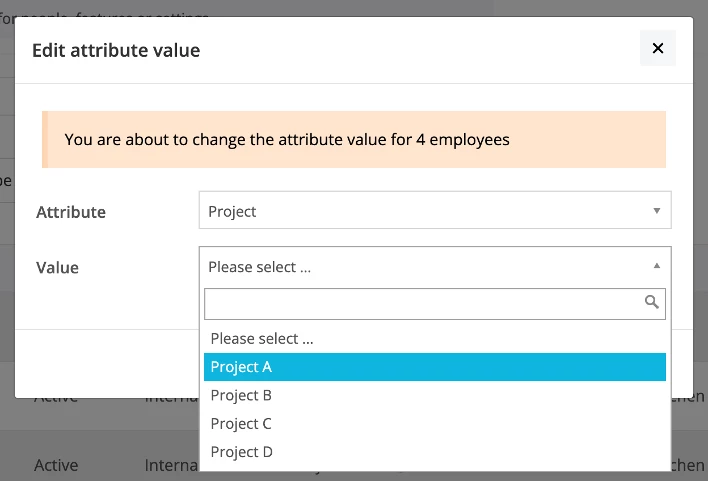Click Active status in bottom background row
Viewport: 708px width, 482px height.
(56, 465)
